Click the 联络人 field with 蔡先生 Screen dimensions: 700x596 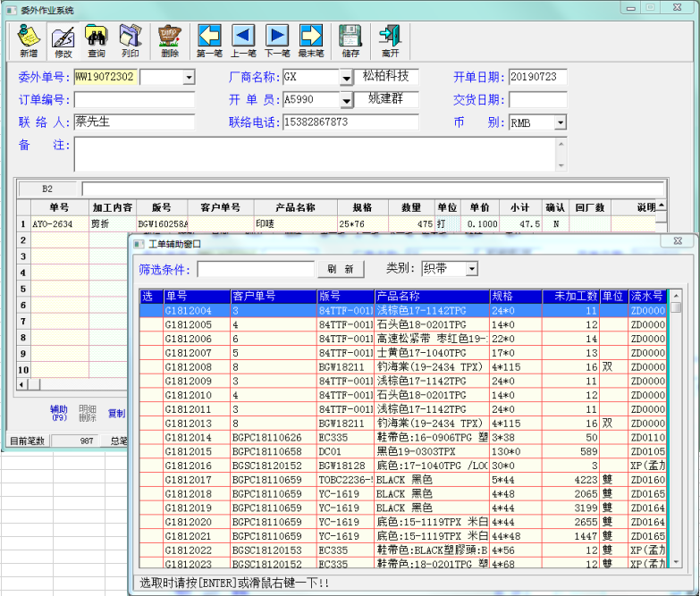(x=134, y=122)
